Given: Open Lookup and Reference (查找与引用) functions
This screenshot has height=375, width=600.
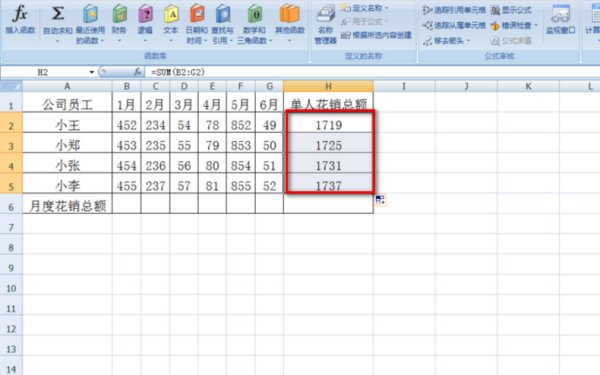Looking at the screenshot, I should pyautogui.click(x=222, y=24).
